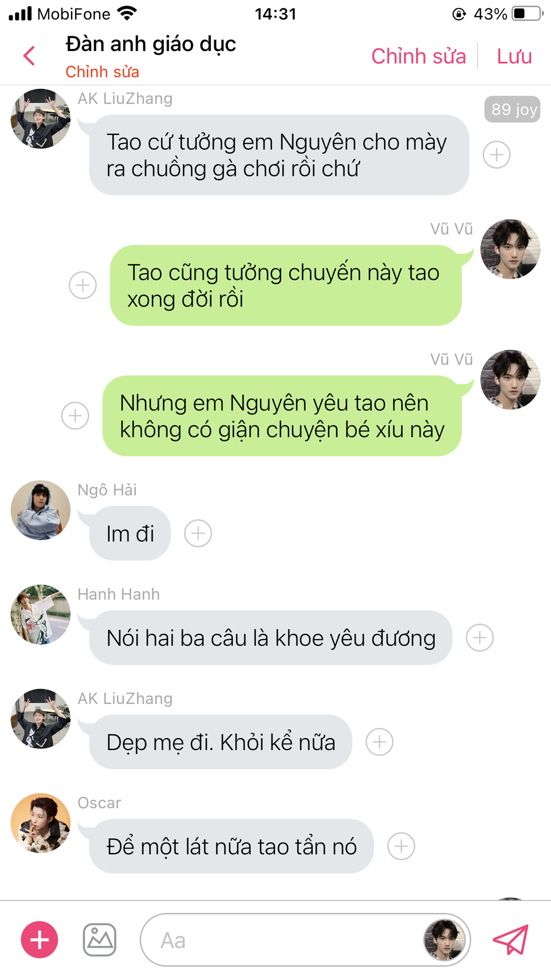551x980 pixels.
Task: Tap plus icon beside Oscar's message
Action: (401, 846)
